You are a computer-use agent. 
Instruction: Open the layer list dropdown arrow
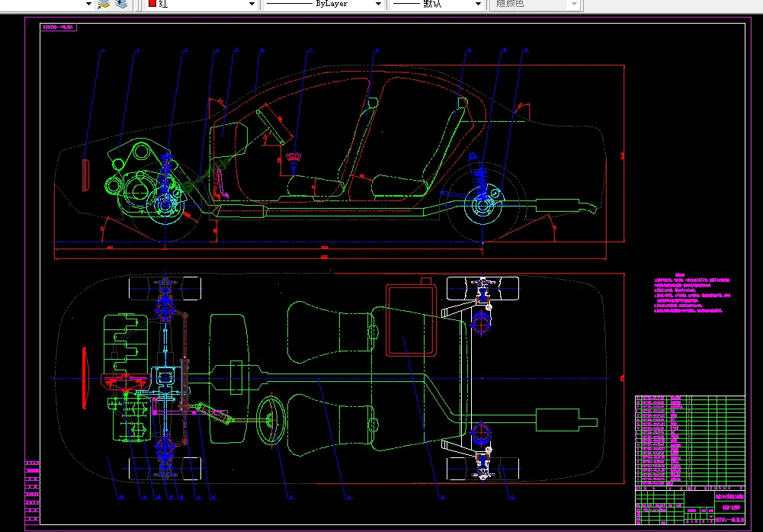[88, 4]
